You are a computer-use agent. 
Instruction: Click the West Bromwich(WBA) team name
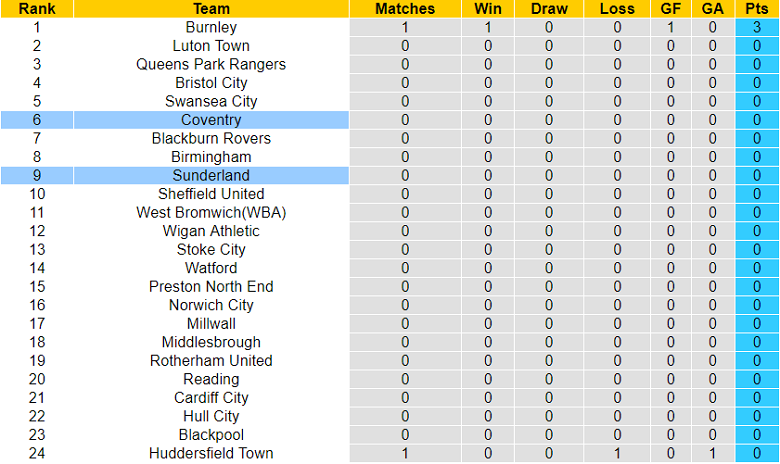211,212
